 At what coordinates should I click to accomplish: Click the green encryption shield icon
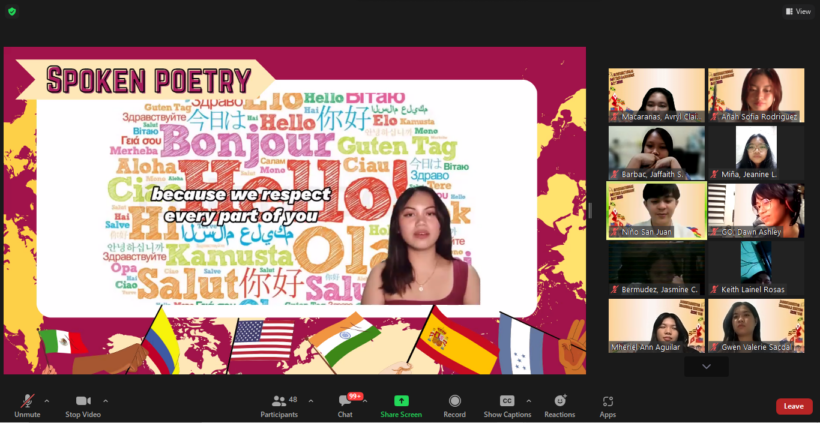tap(11, 11)
